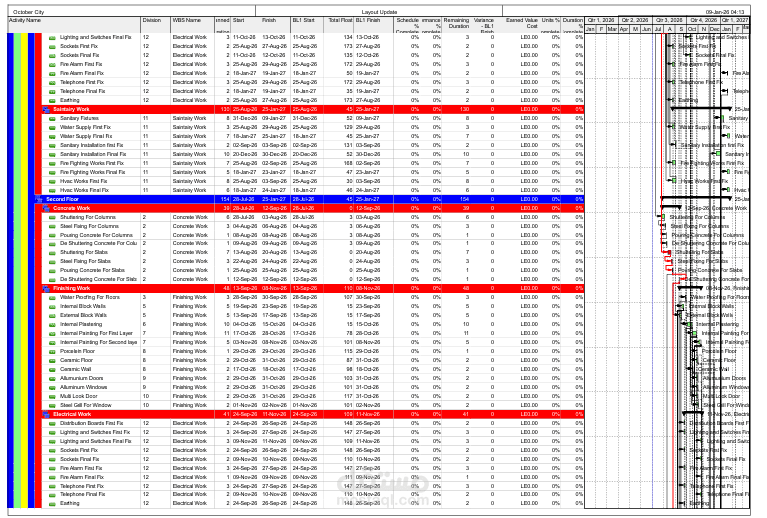Screen dimensions: 767x518
Task: Sort by the Remaining Duration column header
Action: pos(456,25)
